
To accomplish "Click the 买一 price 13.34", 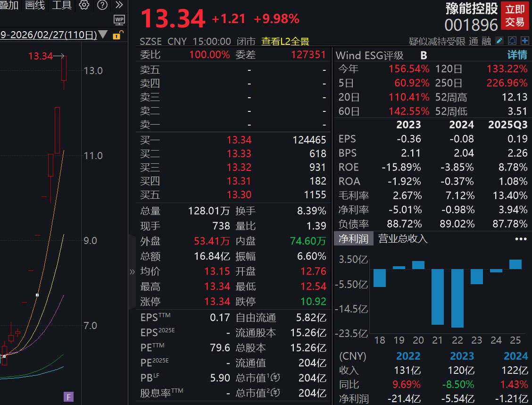I will [x=239, y=140].
